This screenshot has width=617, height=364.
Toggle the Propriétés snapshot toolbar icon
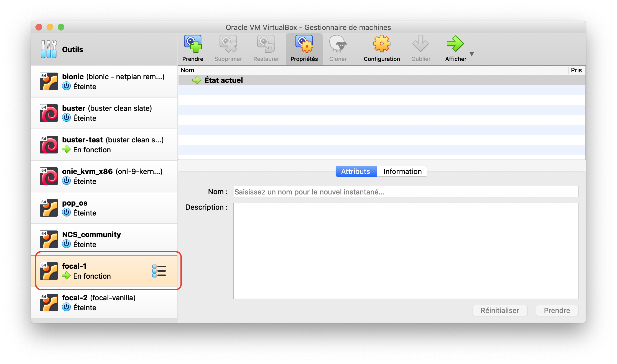(304, 44)
